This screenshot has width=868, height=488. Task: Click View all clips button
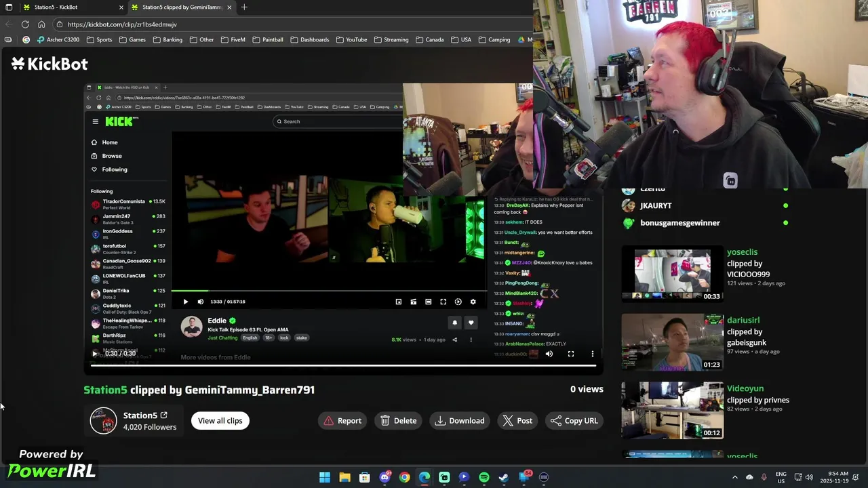coord(220,421)
